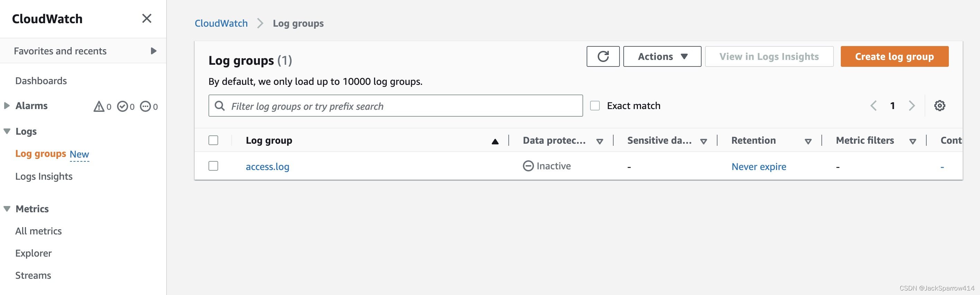Image resolution: width=980 pixels, height=295 pixels.
Task: Sort by Log group column ascending arrow
Action: pyautogui.click(x=495, y=141)
